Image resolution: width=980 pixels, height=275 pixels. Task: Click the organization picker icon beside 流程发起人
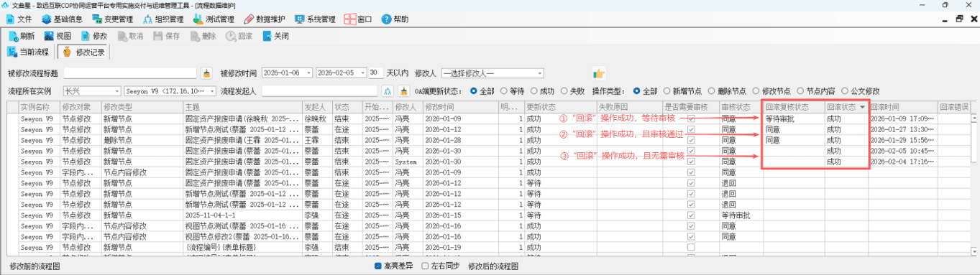[387, 91]
